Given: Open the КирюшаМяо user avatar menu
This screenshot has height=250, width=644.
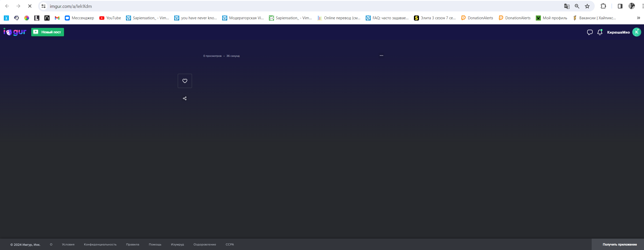Looking at the screenshot, I should pyautogui.click(x=637, y=32).
